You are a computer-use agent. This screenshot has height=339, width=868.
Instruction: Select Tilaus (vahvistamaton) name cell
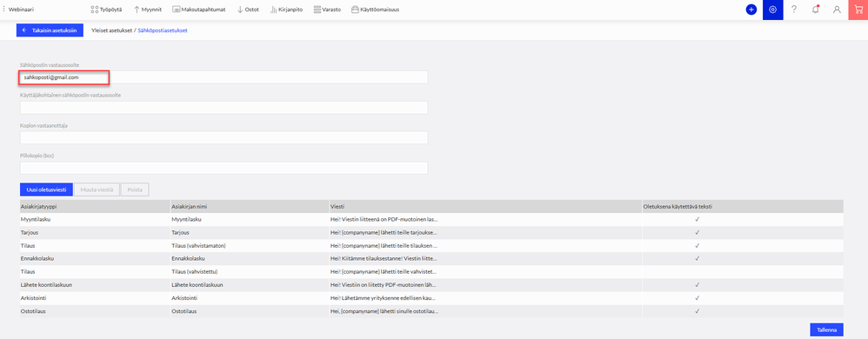coord(249,245)
